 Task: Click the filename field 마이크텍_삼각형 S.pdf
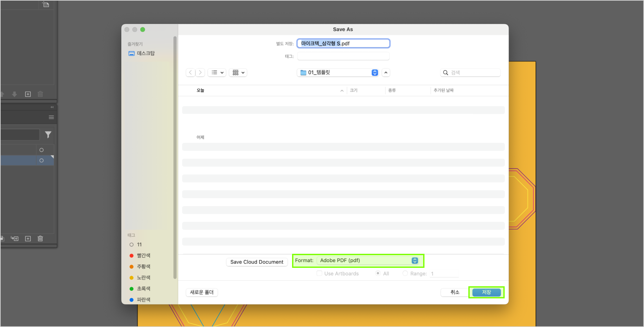tap(343, 44)
